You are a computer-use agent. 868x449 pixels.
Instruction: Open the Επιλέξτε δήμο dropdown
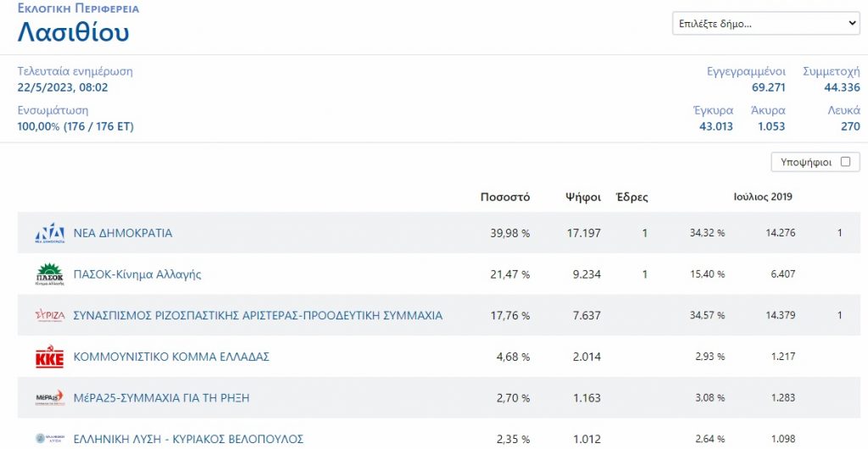tap(766, 24)
